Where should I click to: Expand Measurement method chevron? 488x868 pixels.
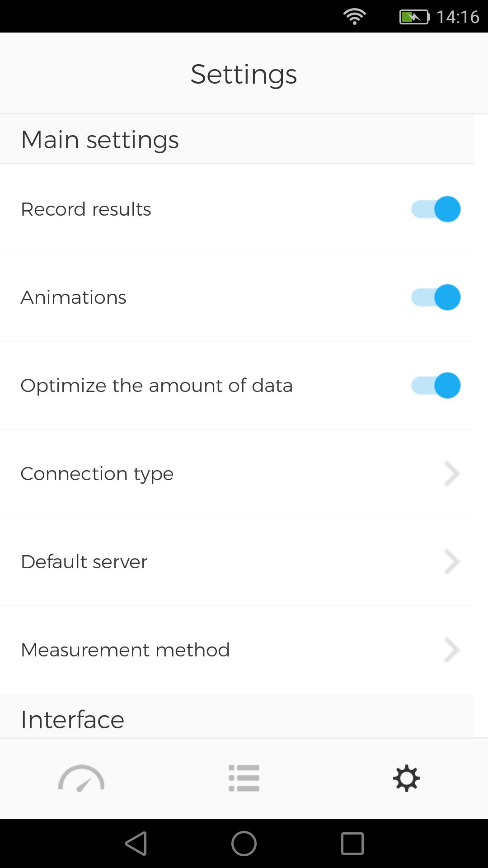pos(452,650)
